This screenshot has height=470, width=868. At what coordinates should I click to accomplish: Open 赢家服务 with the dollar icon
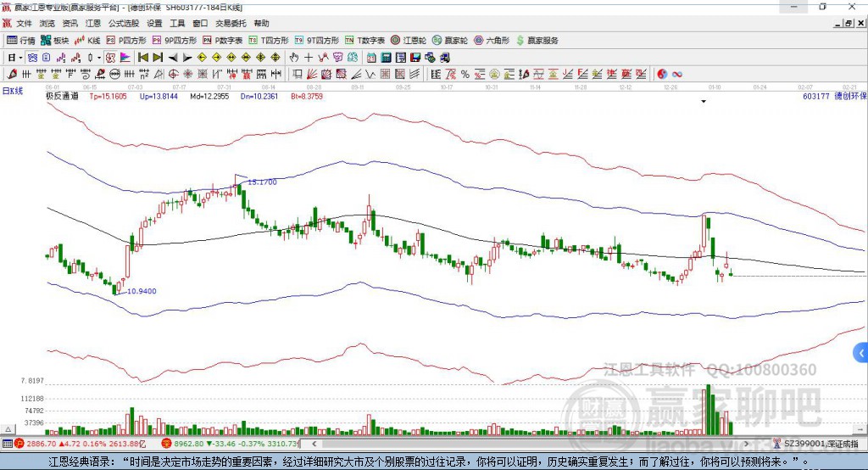click(x=537, y=41)
